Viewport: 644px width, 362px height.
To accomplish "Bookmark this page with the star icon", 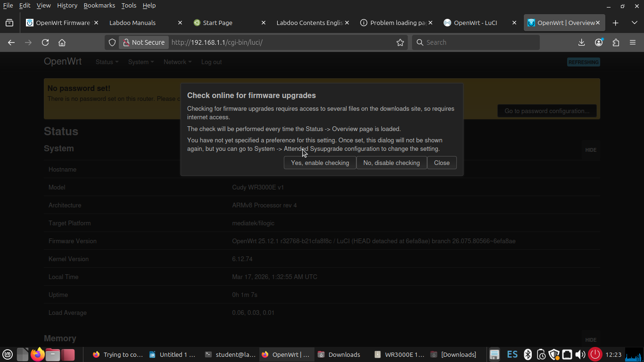I will (400, 42).
